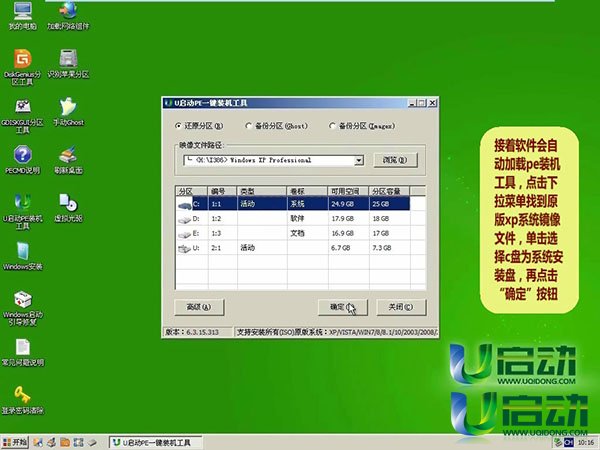The image size is (600, 450).
Task: Expand the image file path dropdown arrow
Action: (x=359, y=160)
